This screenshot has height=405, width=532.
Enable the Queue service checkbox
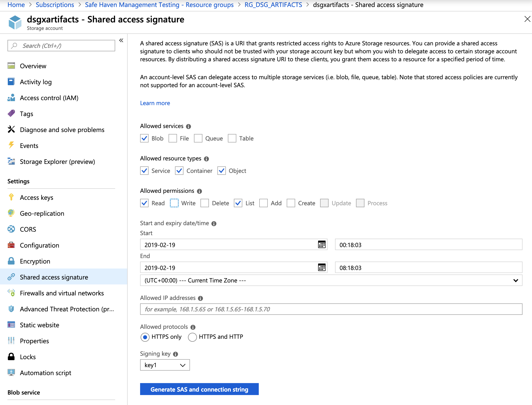[198, 138]
